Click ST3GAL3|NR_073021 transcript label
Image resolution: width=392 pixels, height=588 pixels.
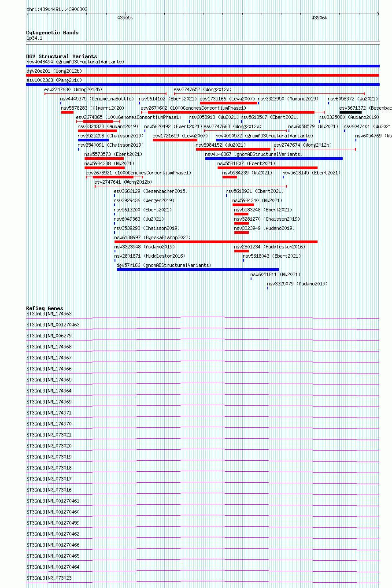(49, 435)
